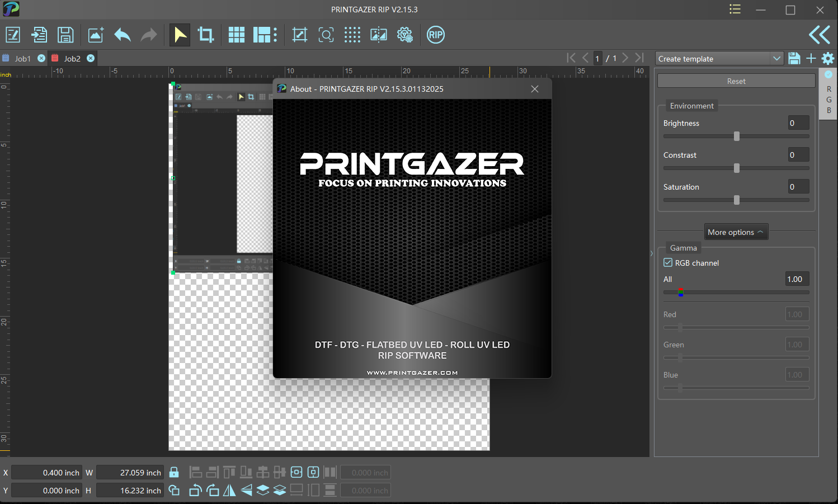Click the All gamma slider handle

click(x=680, y=292)
